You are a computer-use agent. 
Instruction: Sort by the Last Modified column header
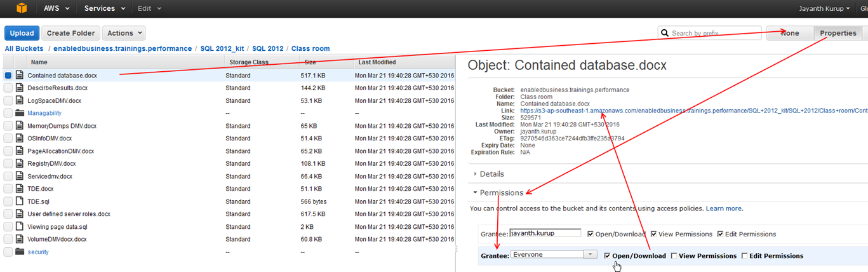[x=377, y=62]
